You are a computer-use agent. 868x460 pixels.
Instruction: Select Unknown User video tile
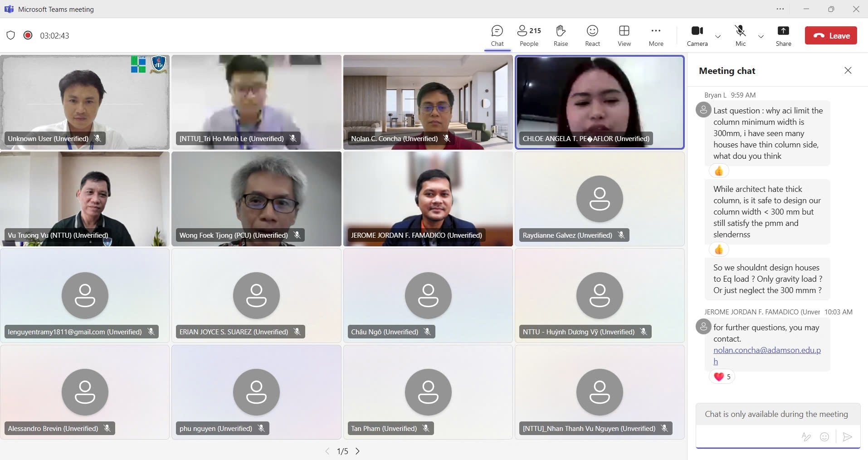click(85, 102)
